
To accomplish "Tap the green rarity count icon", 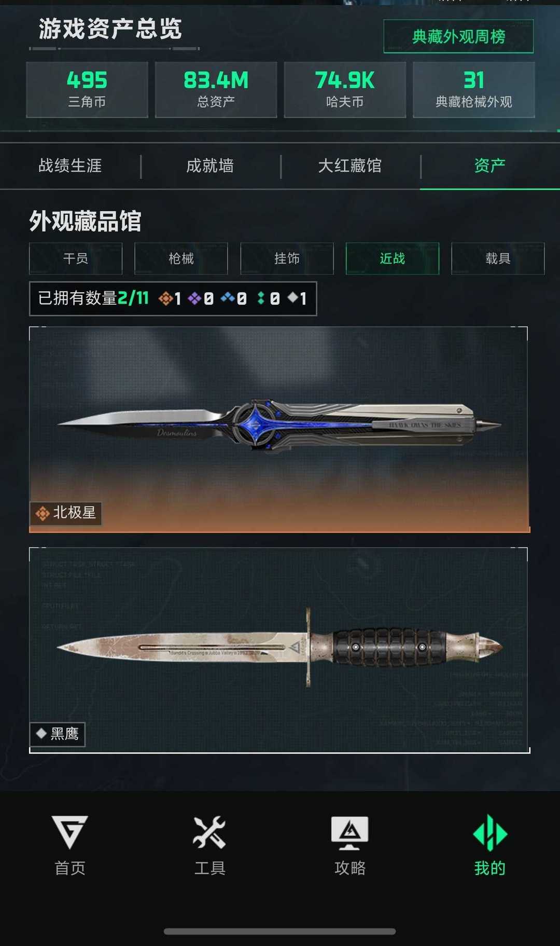I will tap(261, 298).
